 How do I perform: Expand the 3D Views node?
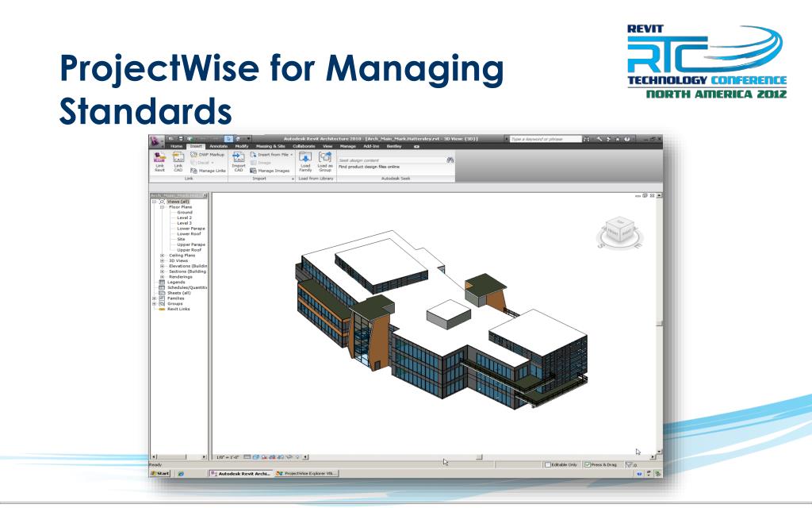click(162, 260)
